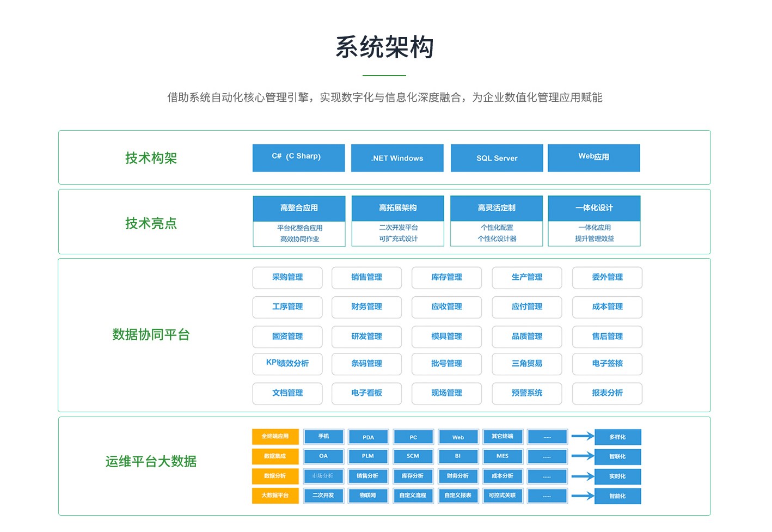Select the MES integration box

tap(502, 456)
